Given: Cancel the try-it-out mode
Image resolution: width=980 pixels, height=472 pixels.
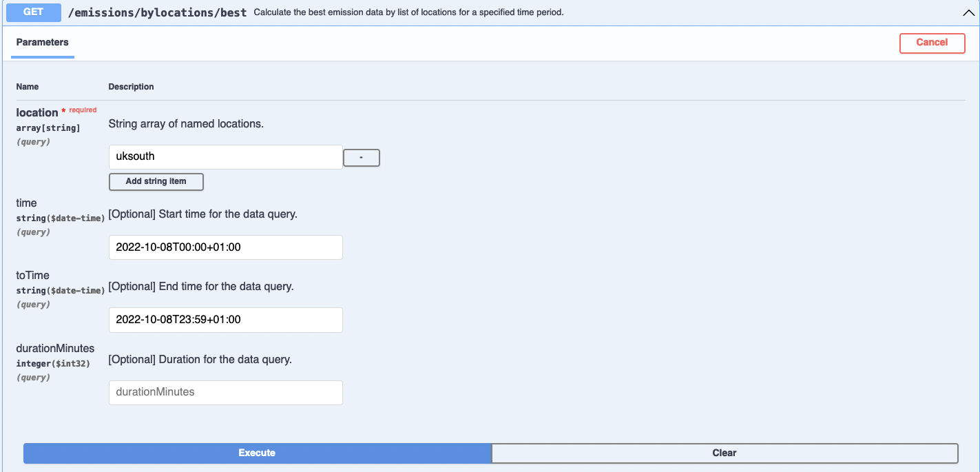Looking at the screenshot, I should point(932,43).
